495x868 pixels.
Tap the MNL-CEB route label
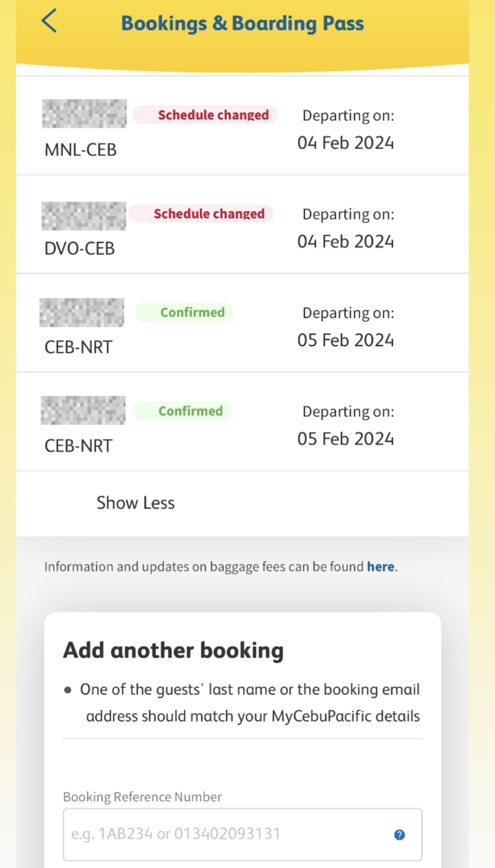(80, 150)
